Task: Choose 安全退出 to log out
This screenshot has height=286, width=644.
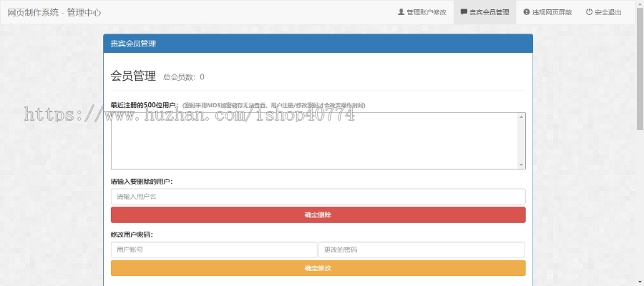Action: [604, 12]
